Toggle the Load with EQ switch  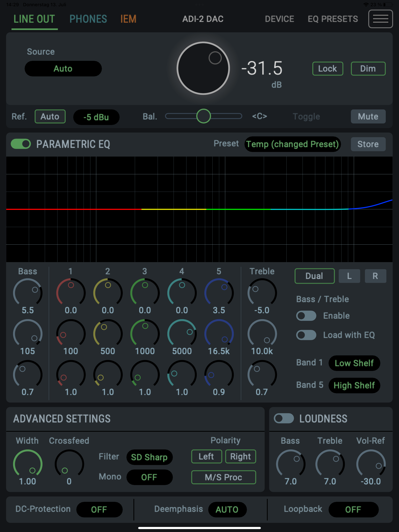click(306, 335)
